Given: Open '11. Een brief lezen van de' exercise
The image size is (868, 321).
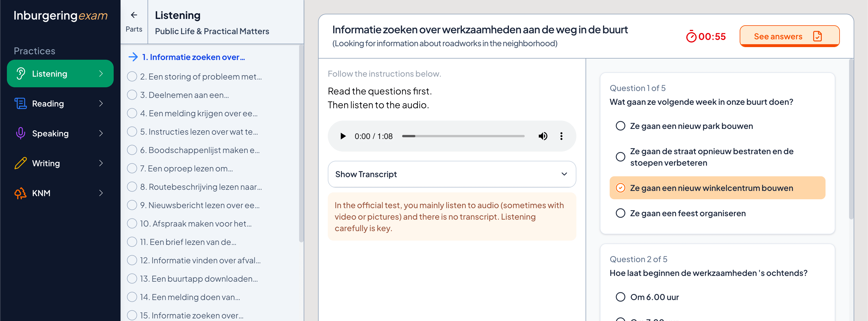Looking at the screenshot, I should [x=188, y=242].
